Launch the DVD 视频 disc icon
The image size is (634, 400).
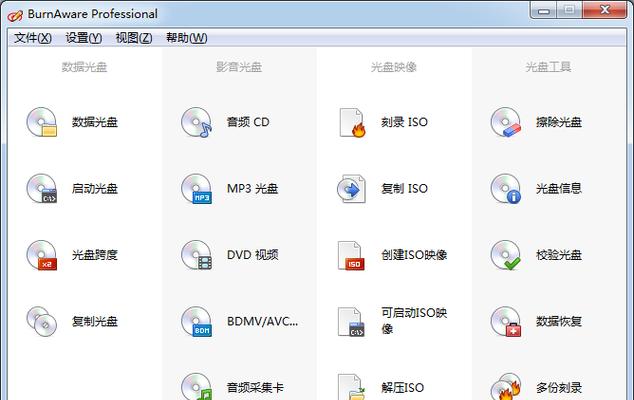point(197,255)
